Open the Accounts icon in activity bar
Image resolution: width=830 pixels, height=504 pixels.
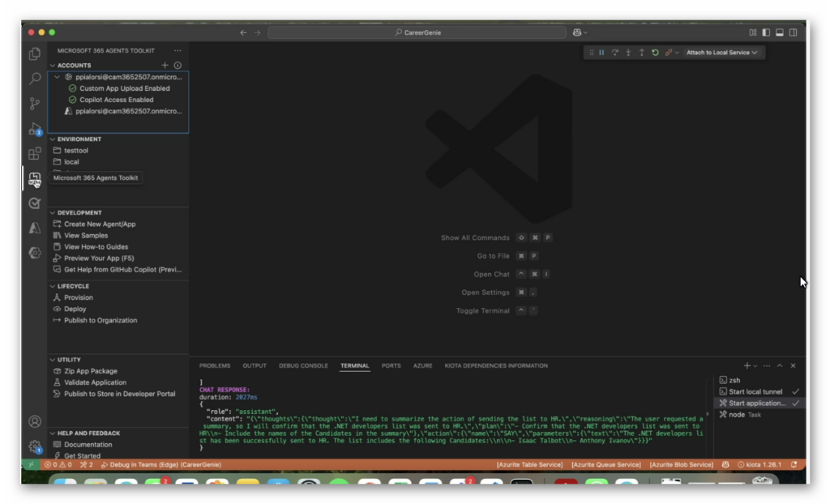[35, 421]
